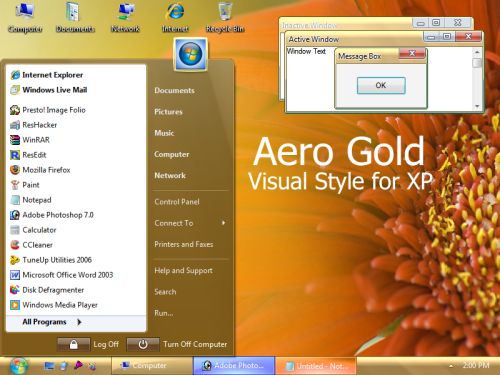The image size is (500, 375).
Task: Select the Recycle Bin desktop icon
Action: coord(225,17)
